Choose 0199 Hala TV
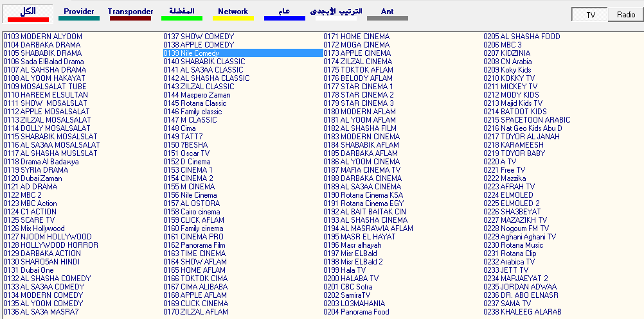644x319 pixels. pos(344,270)
